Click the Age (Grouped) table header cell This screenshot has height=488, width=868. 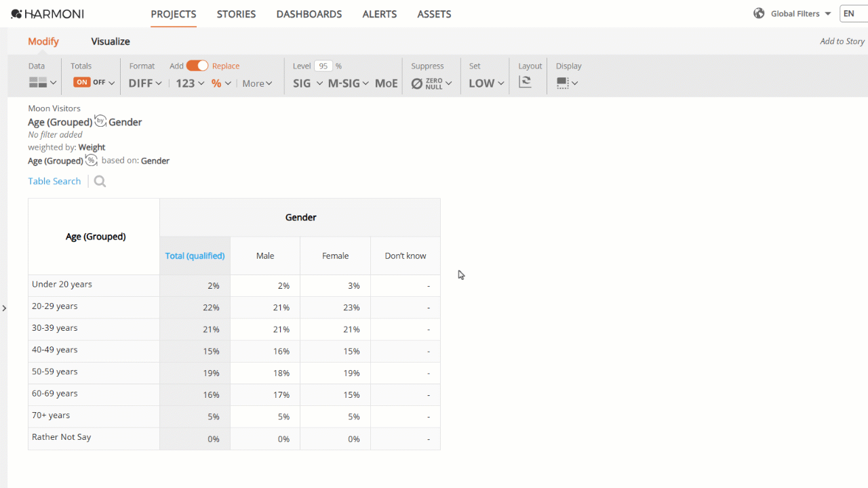click(94, 237)
